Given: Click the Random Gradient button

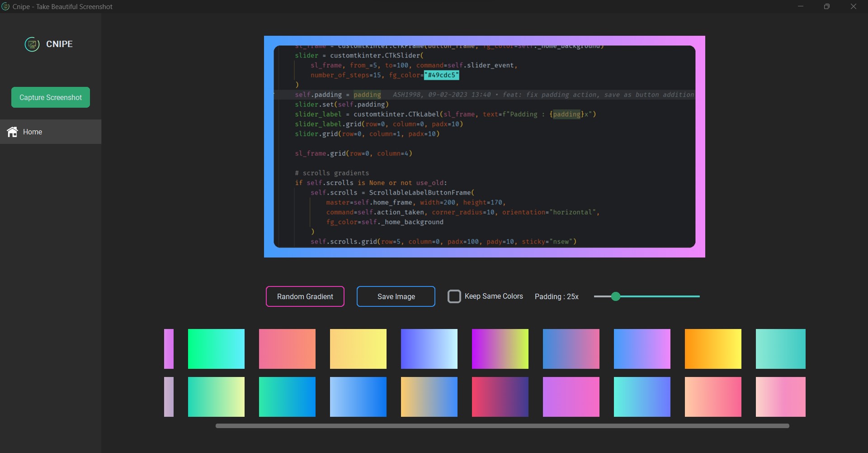Looking at the screenshot, I should [305, 296].
